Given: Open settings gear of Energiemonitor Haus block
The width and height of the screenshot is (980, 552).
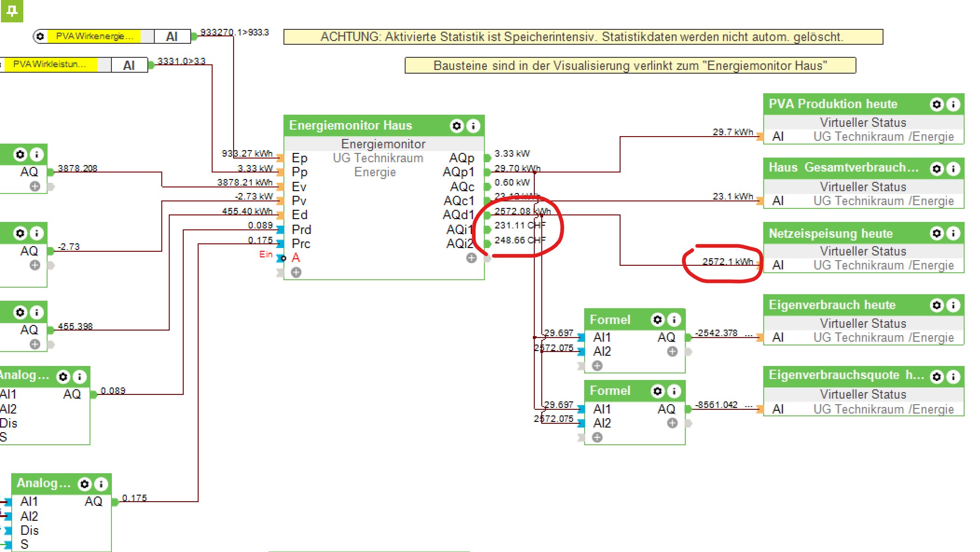Looking at the screenshot, I should pyautogui.click(x=457, y=125).
